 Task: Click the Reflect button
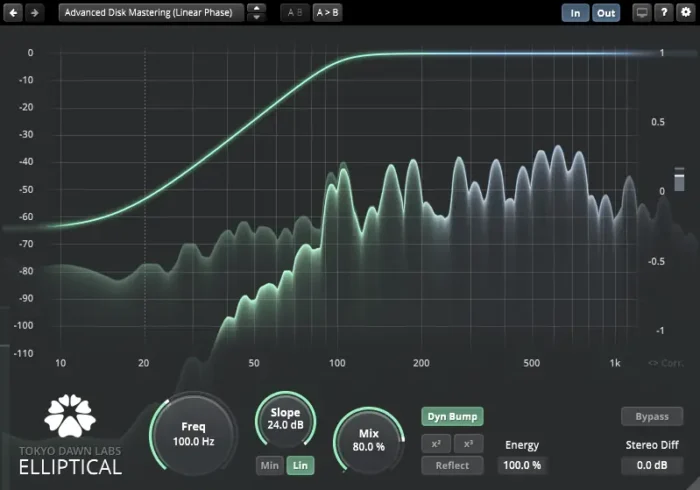[x=452, y=465]
